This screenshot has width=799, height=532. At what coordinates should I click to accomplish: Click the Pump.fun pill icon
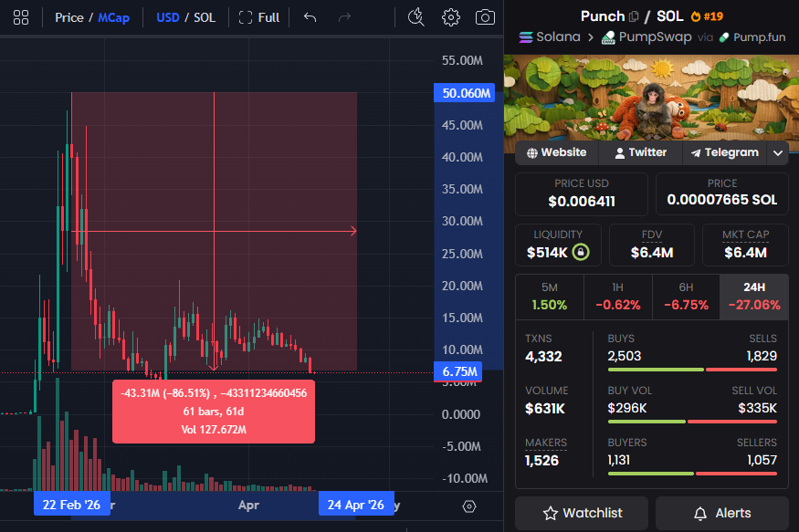point(723,37)
